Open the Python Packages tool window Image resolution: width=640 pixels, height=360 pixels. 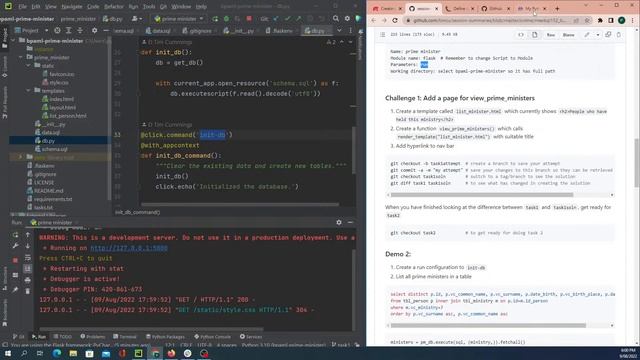coord(165,337)
